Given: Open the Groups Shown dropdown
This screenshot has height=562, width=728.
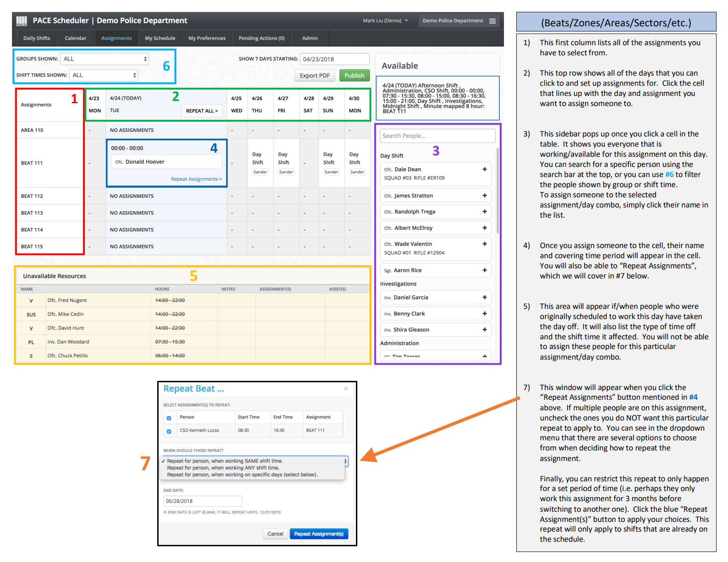Looking at the screenshot, I should (x=105, y=59).
